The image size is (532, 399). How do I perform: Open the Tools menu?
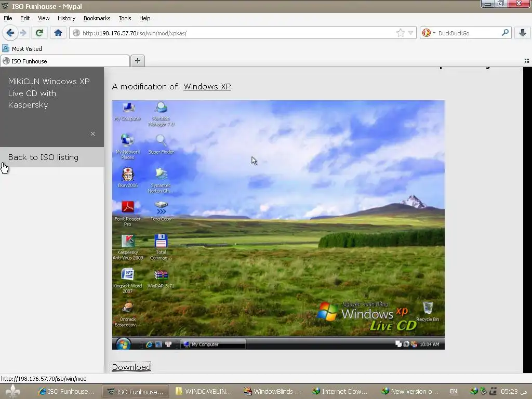point(125,18)
